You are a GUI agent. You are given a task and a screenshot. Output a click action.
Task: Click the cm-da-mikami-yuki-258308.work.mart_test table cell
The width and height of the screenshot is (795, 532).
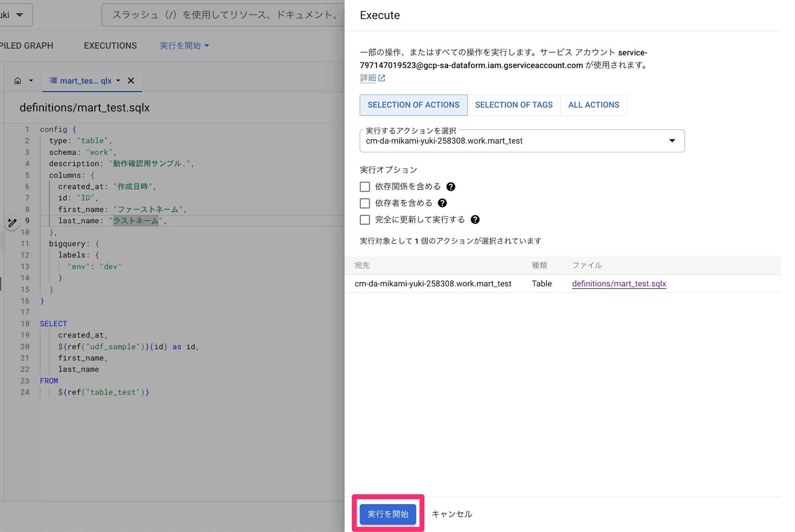pos(433,283)
